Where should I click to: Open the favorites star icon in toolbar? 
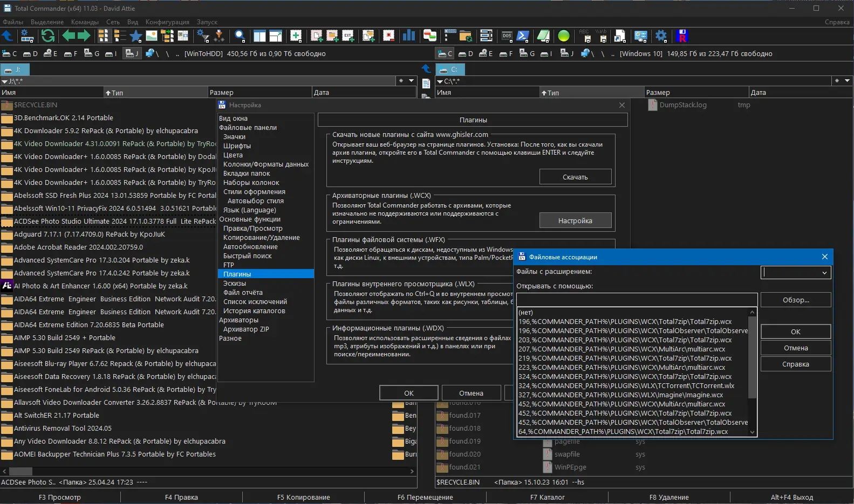[135, 36]
